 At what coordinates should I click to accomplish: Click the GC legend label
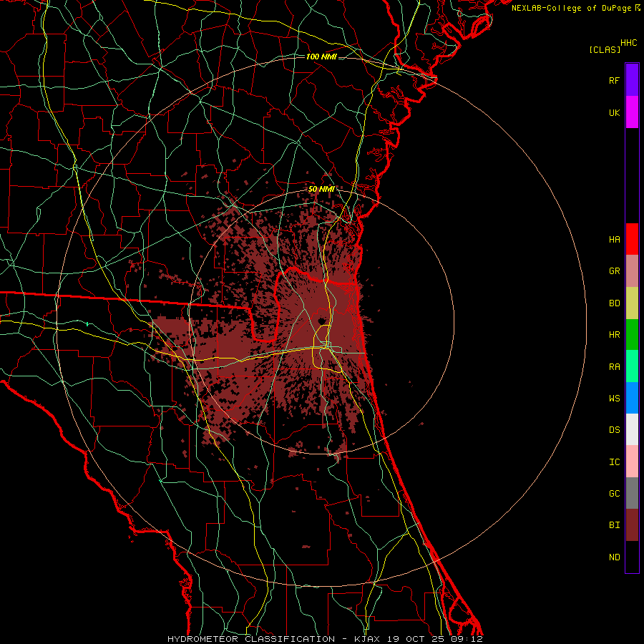(614, 494)
